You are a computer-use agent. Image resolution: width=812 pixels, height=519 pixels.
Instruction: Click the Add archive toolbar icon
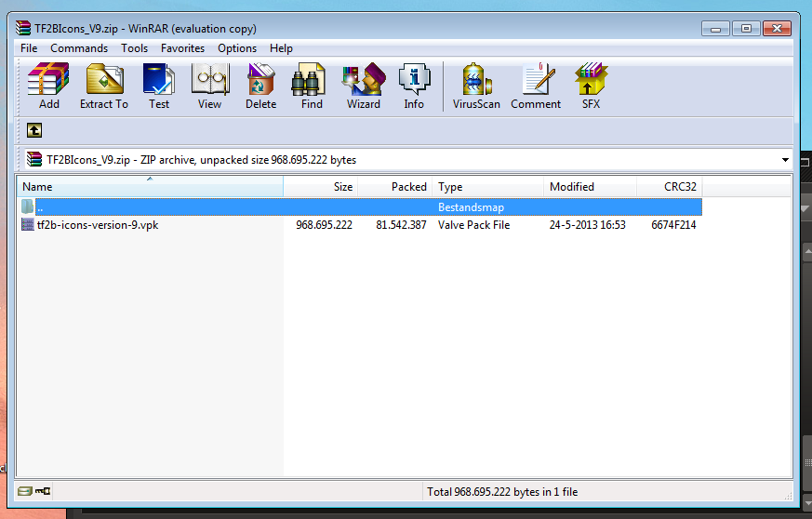[x=48, y=86]
